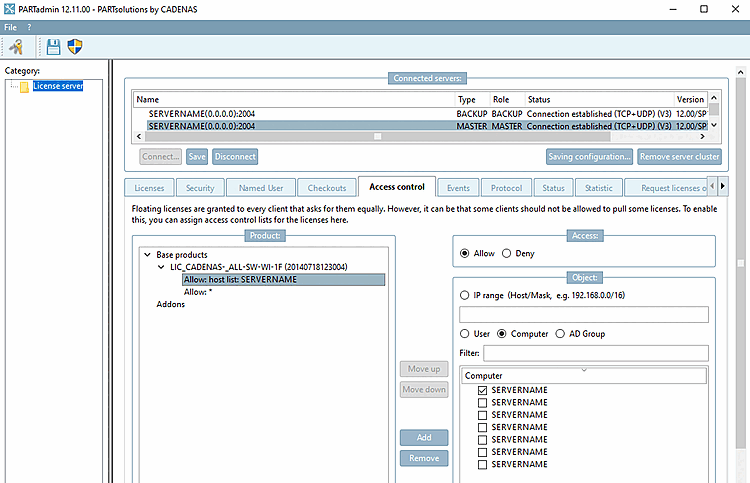
Task: Switch to the Security tab
Action: pyautogui.click(x=200, y=188)
